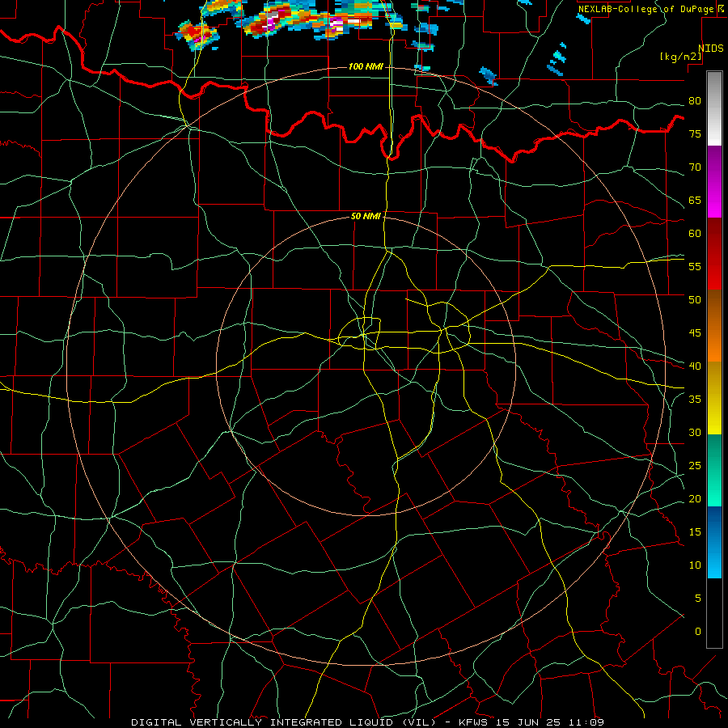
Task: Click the 20 value on the scale
Action: click(x=695, y=498)
